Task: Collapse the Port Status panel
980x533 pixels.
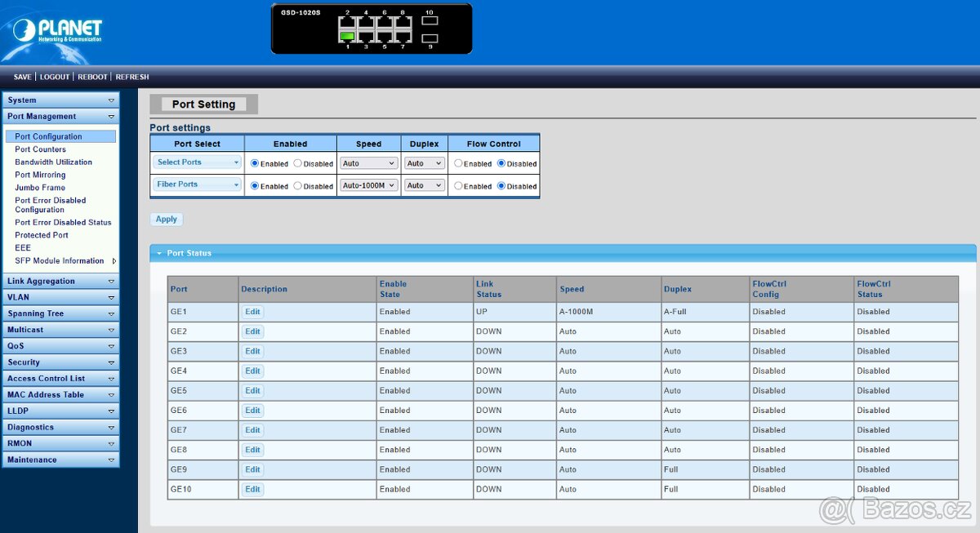Action: pos(160,253)
